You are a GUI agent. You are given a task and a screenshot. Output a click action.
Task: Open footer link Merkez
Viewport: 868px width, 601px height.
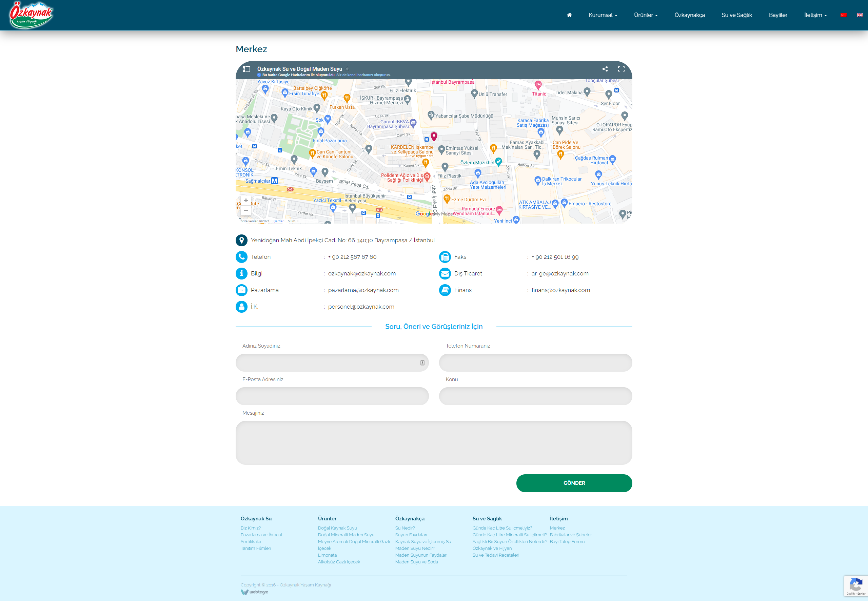(557, 528)
